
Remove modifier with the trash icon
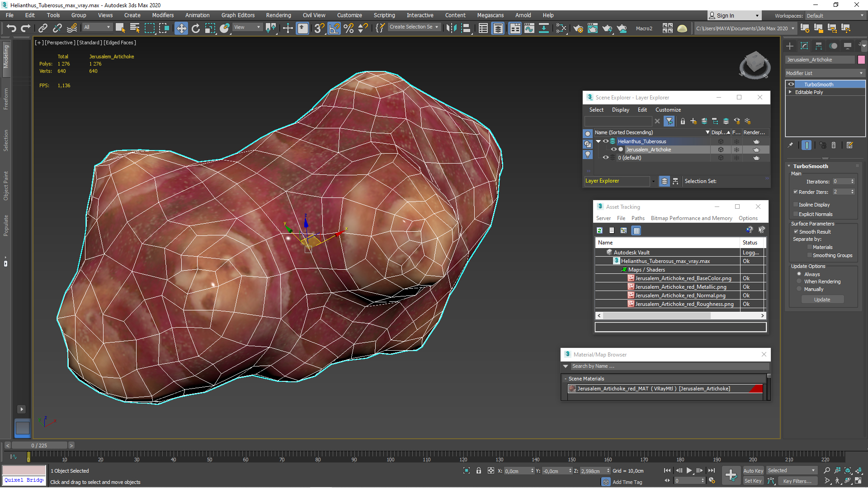coord(834,145)
